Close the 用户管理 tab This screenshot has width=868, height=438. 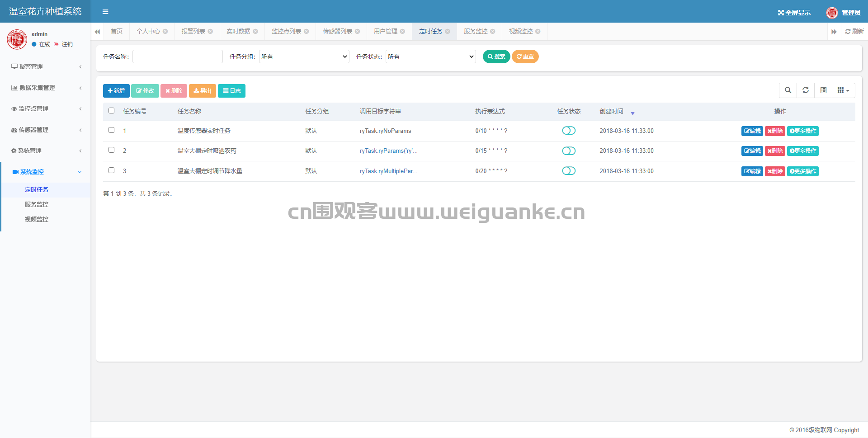tap(402, 31)
